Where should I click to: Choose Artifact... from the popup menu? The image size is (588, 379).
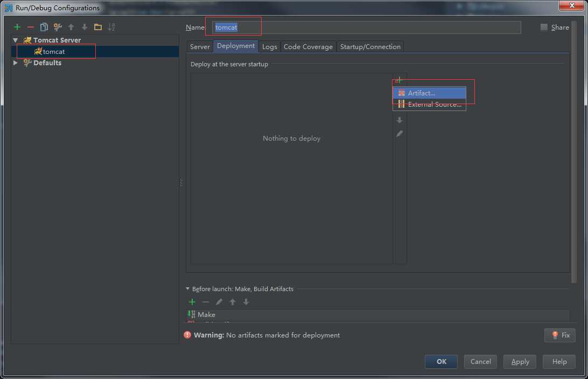point(429,93)
